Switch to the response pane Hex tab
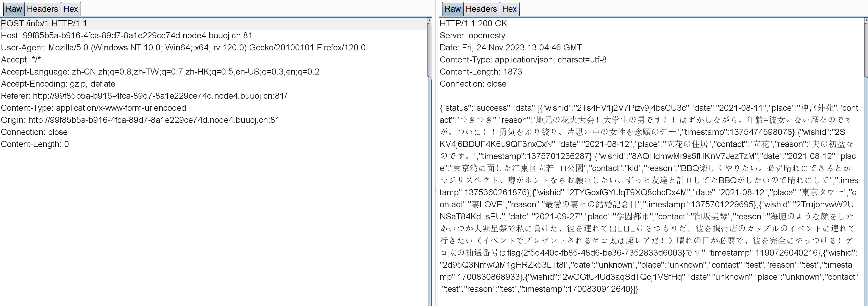 (x=509, y=9)
